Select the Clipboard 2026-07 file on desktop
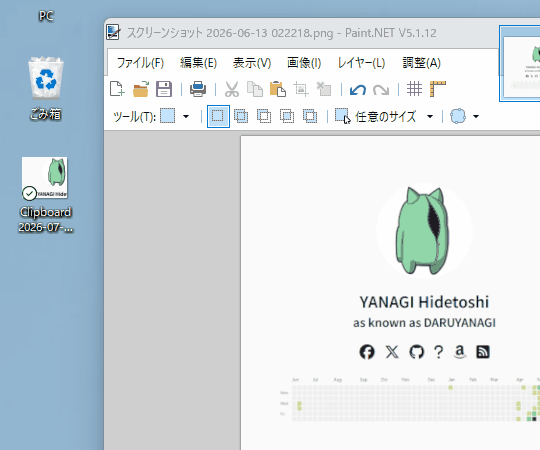 (45, 195)
